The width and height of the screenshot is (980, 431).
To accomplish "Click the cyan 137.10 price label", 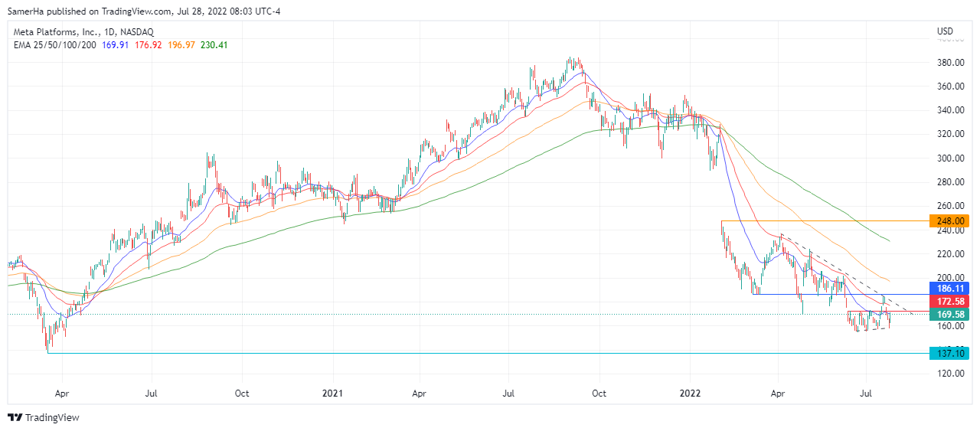I will pyautogui.click(x=949, y=353).
